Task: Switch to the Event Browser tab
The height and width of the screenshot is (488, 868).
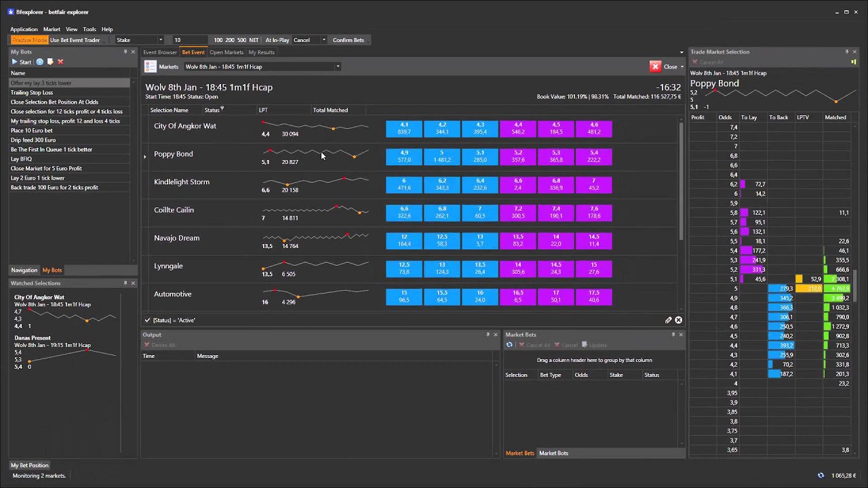Action: [x=159, y=52]
